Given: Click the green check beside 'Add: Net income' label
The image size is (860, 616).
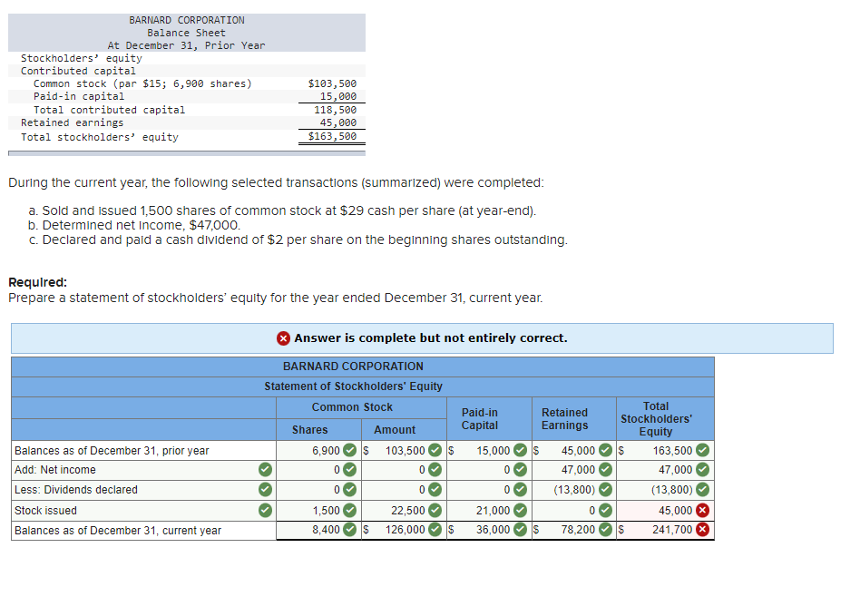Looking at the screenshot, I should pyautogui.click(x=265, y=470).
